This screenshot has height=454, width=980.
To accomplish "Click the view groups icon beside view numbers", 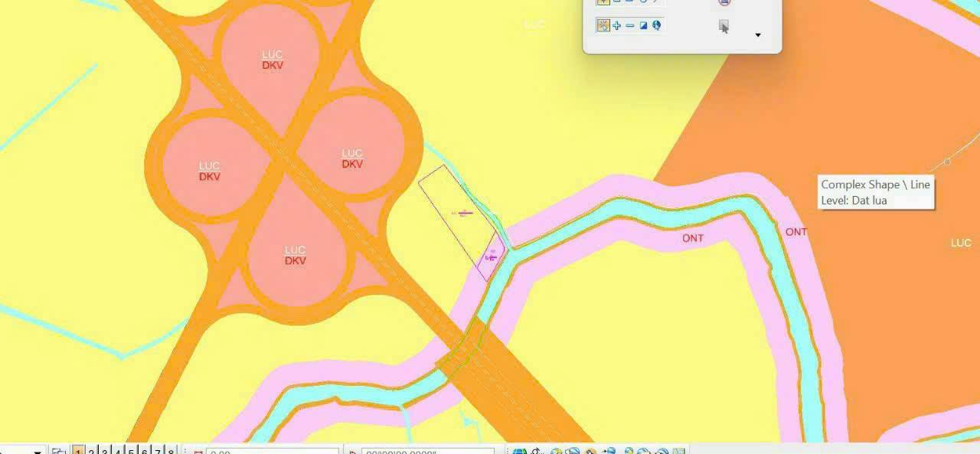I will [x=59, y=451].
